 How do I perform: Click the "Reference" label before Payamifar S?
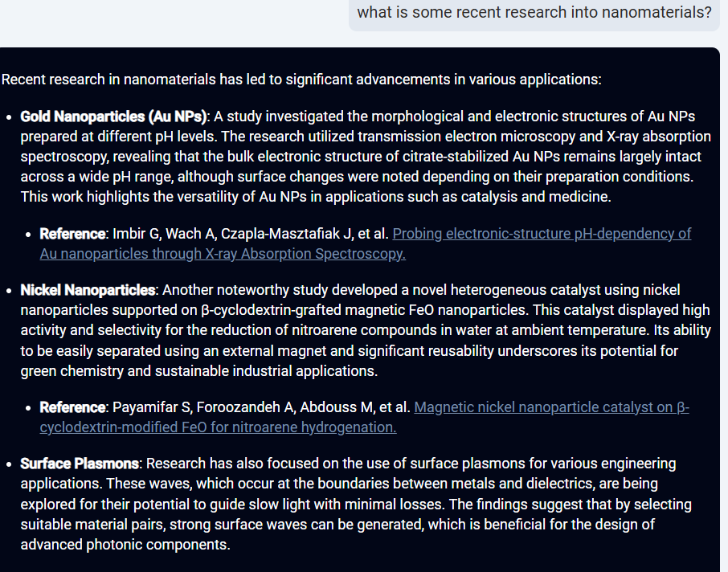(x=72, y=407)
